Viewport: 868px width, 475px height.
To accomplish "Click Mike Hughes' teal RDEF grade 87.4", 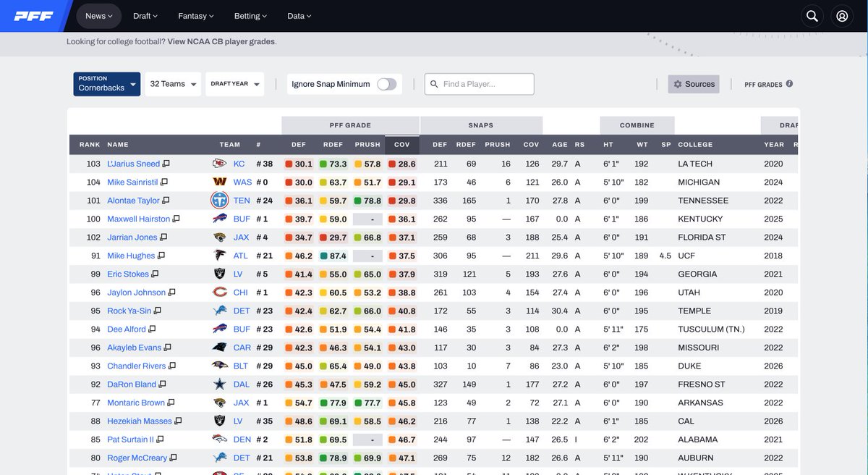I will [333, 256].
